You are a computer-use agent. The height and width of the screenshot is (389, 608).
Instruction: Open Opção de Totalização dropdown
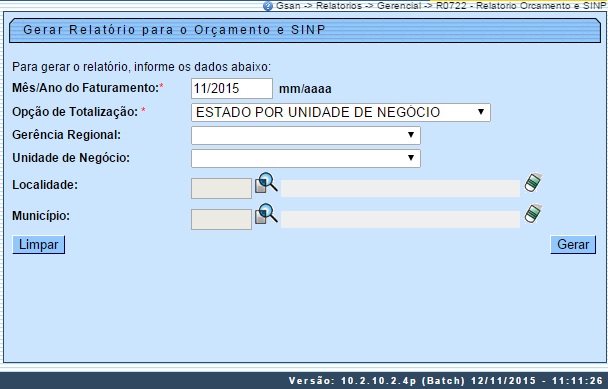[341, 112]
